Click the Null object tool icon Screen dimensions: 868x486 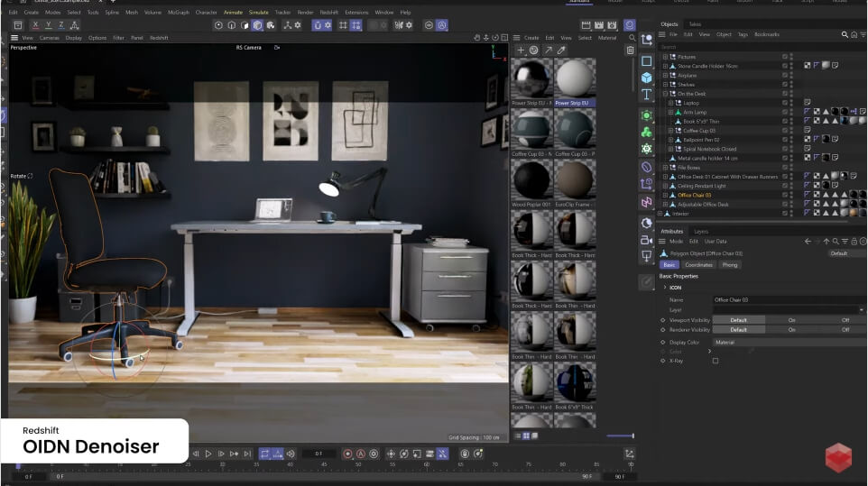[x=646, y=40]
